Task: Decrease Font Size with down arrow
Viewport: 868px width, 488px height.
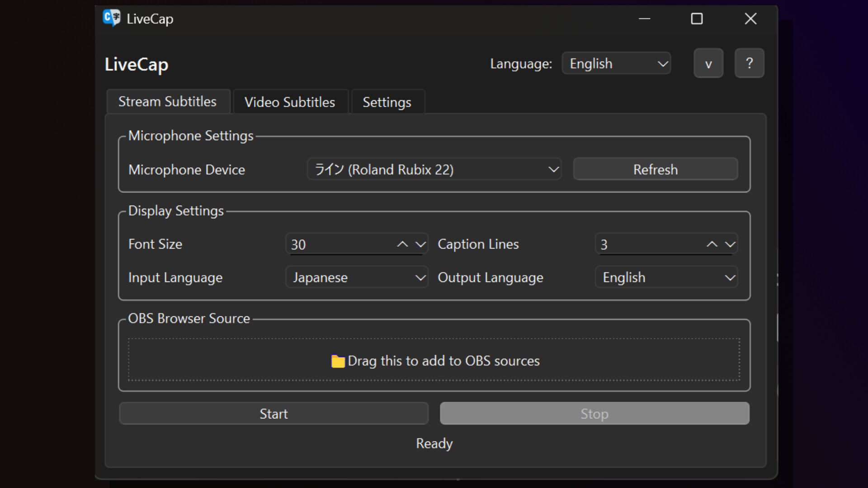Action: click(x=420, y=244)
